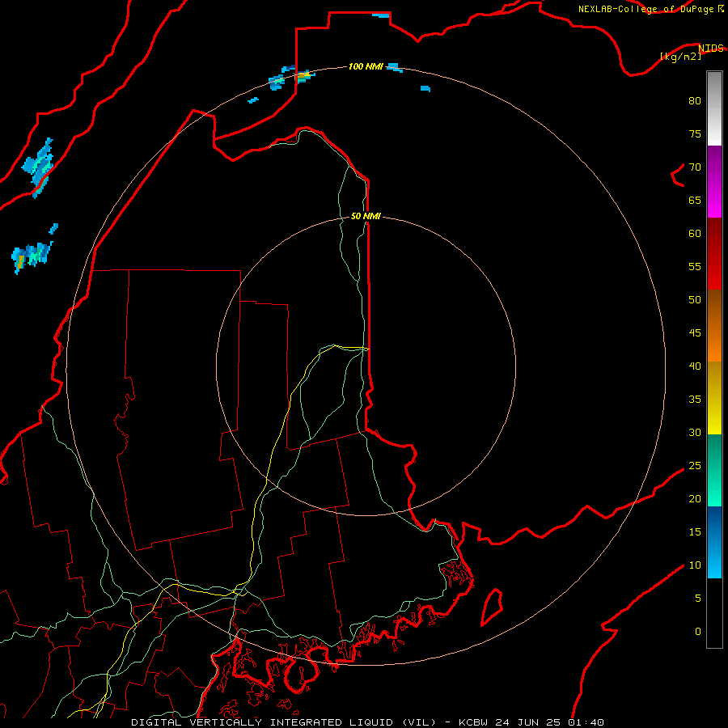Click the 80 scale value

point(695,101)
